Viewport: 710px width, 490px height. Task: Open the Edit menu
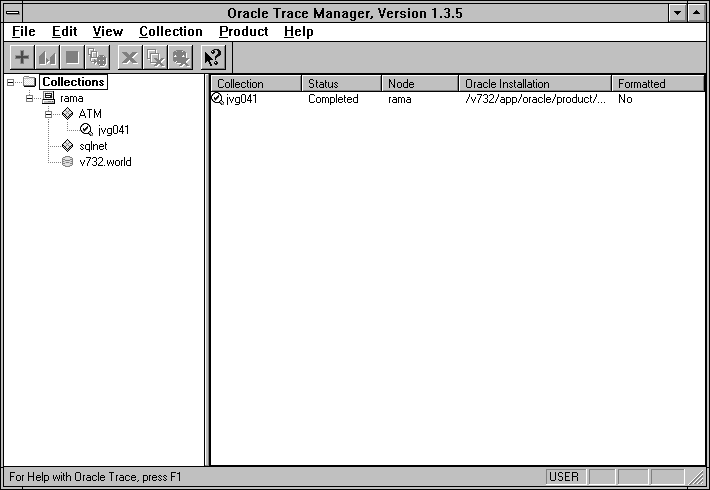64,32
